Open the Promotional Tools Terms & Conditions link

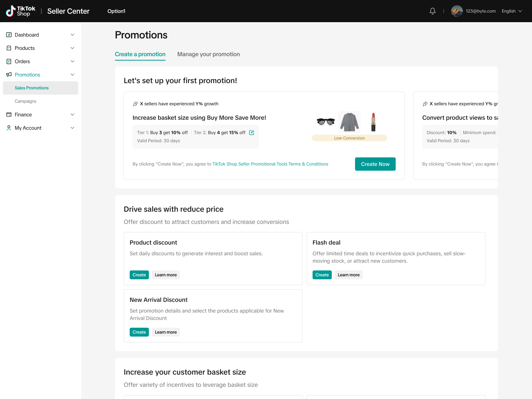270,164
